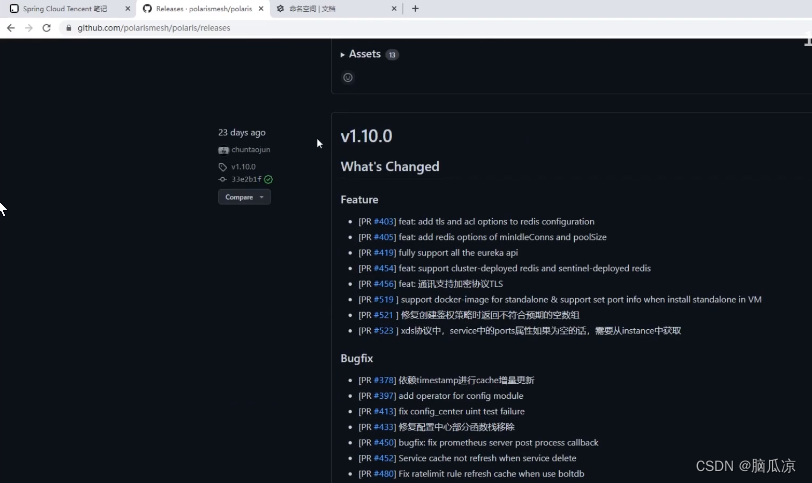Click the browser forward arrow
This screenshot has height=483, width=812.
coord(28,28)
